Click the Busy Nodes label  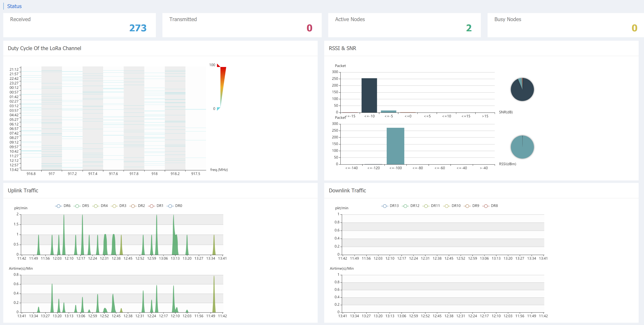click(x=508, y=19)
